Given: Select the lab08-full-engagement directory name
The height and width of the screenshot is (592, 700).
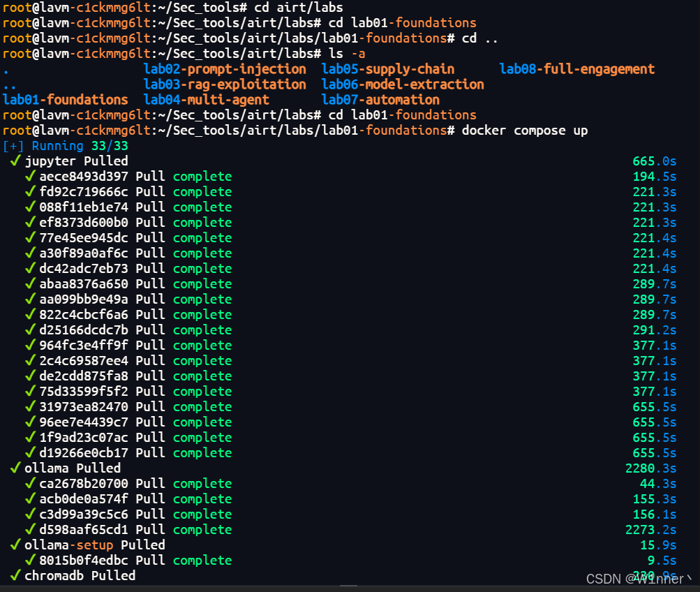Looking at the screenshot, I should tap(576, 69).
